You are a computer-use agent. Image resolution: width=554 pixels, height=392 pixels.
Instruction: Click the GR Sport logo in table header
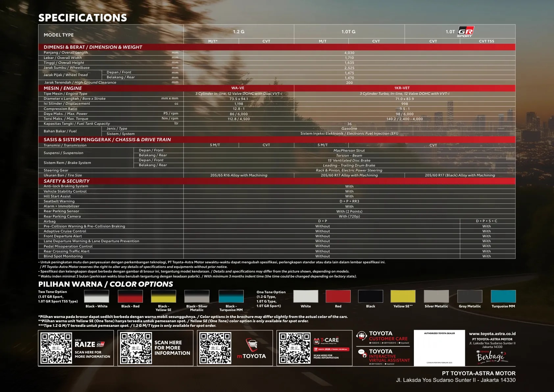466,32
